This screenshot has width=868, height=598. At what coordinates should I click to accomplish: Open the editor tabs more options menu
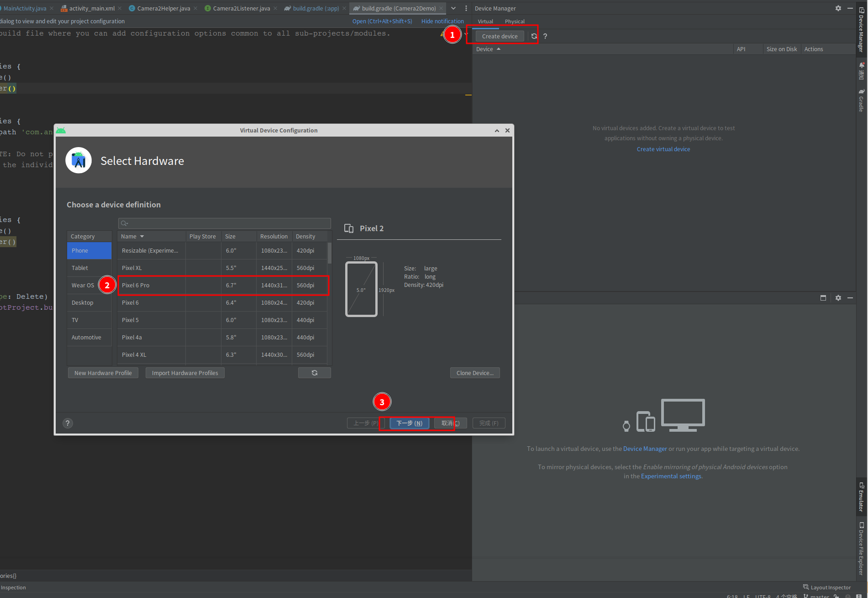coord(466,8)
